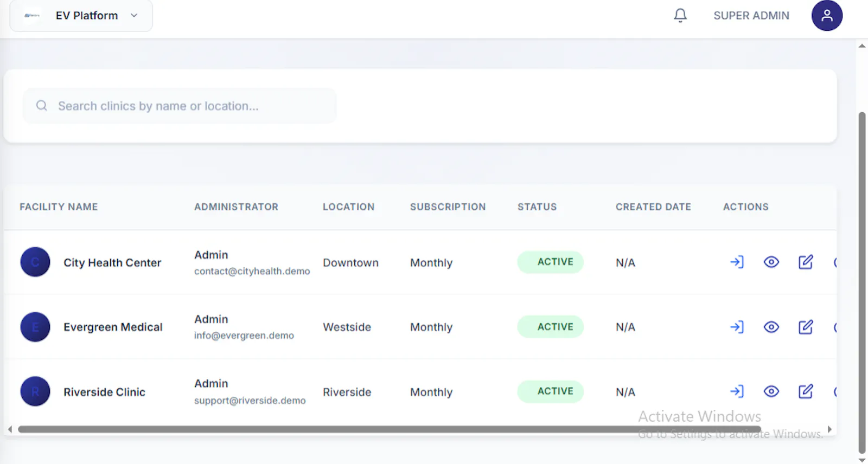Sort by FACILITY NAME column header
Image resolution: width=868 pixels, height=464 pixels.
click(x=59, y=207)
